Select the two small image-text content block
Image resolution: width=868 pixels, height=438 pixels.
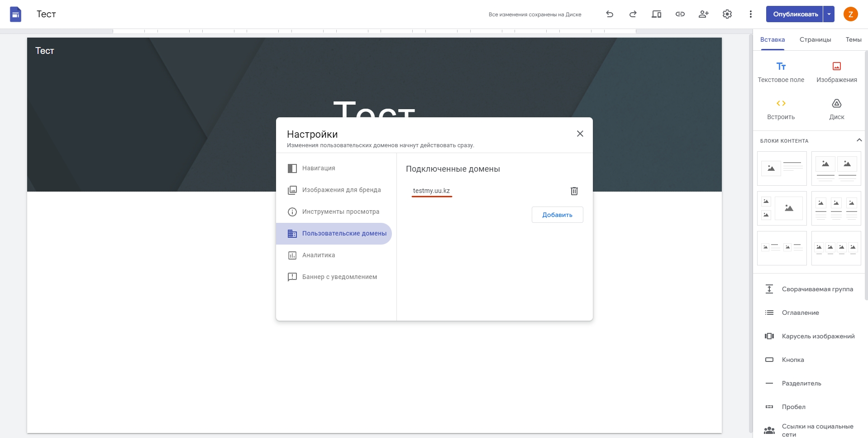coord(782,248)
